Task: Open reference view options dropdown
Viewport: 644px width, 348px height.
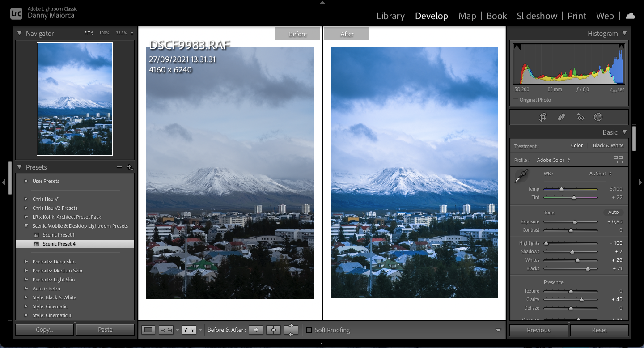Action: [x=177, y=330]
